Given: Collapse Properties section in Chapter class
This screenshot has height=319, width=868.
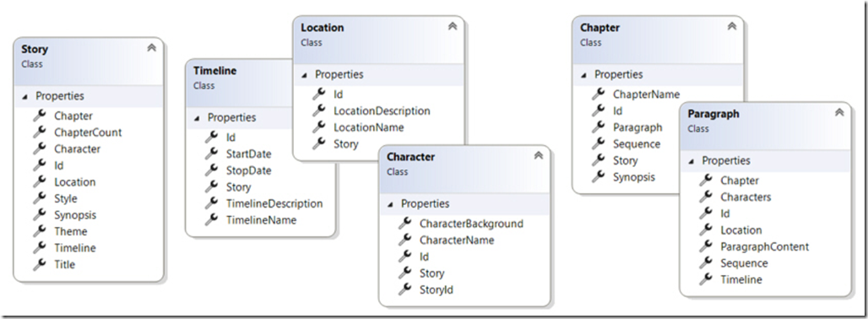Looking at the screenshot, I should (583, 74).
